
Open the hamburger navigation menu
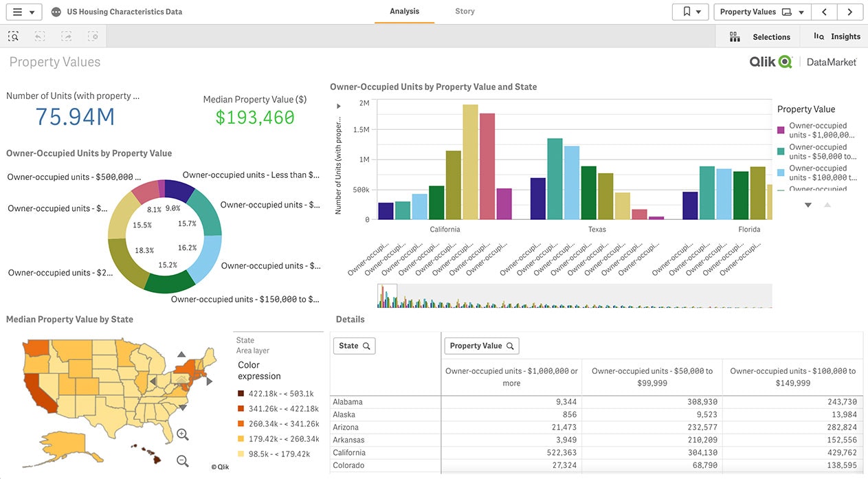click(x=24, y=12)
